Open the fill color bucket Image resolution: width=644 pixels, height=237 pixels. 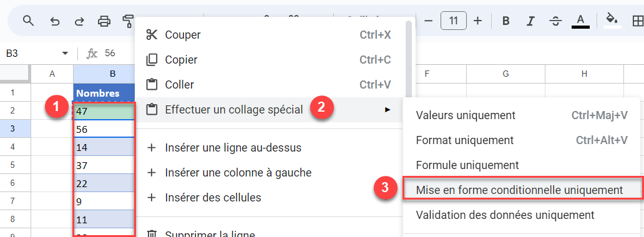pos(612,20)
